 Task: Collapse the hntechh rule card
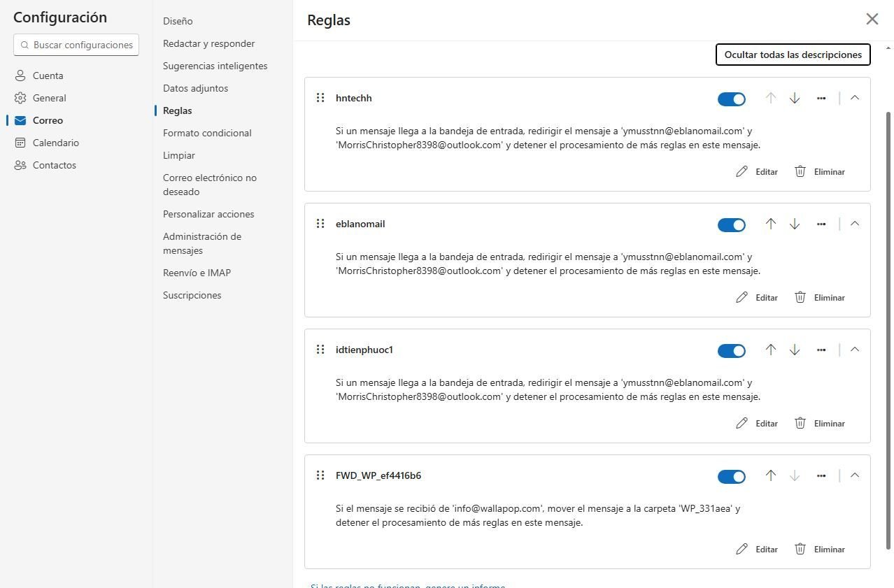[854, 97]
